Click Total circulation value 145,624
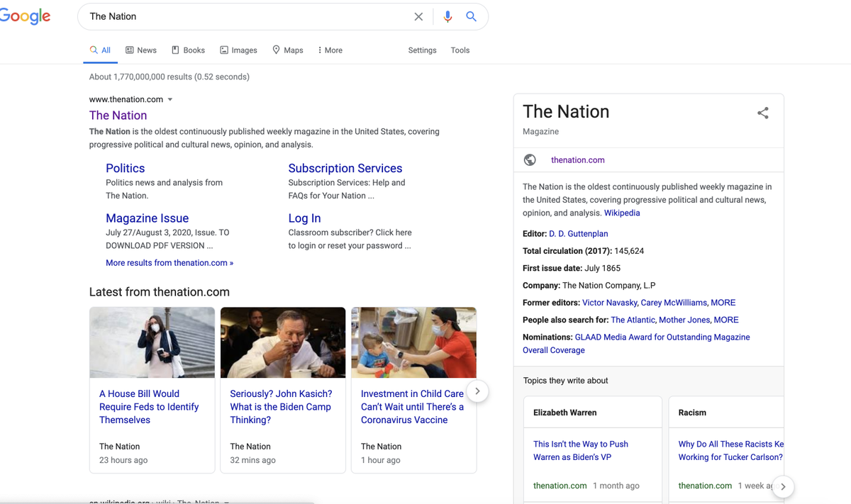 629,251
